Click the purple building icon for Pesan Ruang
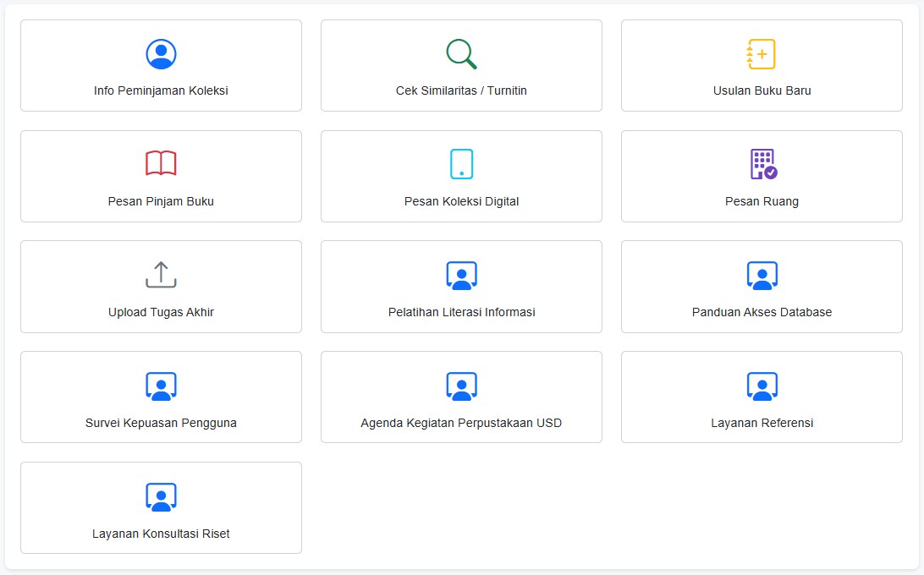The height and width of the screenshot is (575, 924). [x=764, y=164]
